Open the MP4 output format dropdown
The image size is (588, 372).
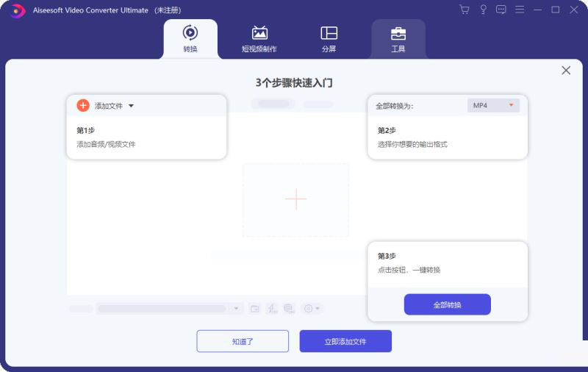point(493,106)
